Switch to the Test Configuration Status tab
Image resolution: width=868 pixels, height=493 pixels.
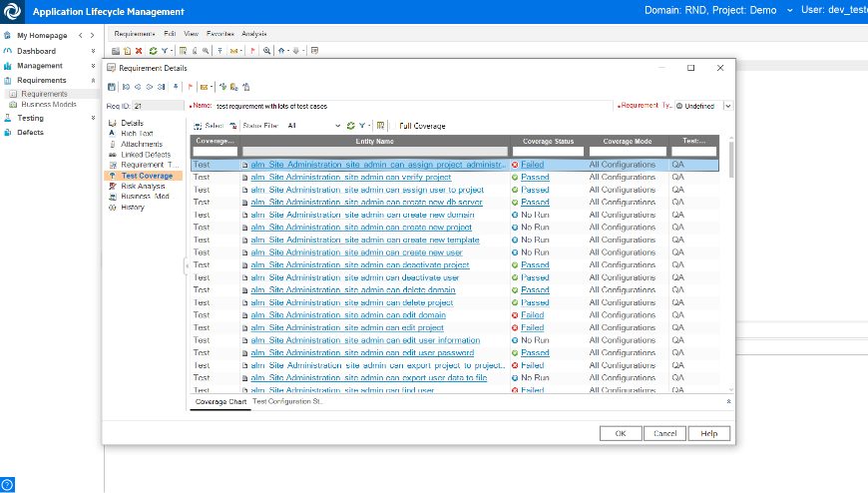[288, 402]
